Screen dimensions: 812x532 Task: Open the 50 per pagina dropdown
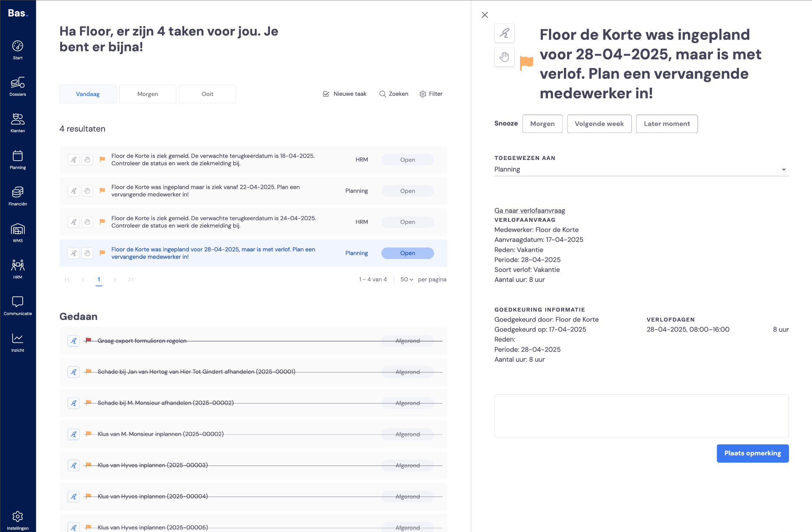[406, 279]
